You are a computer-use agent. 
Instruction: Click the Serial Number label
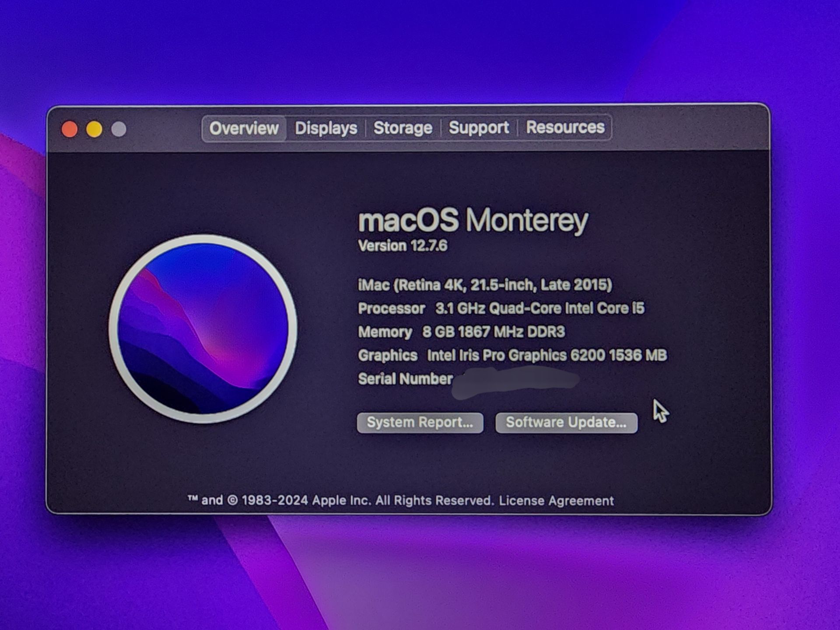[405, 379]
